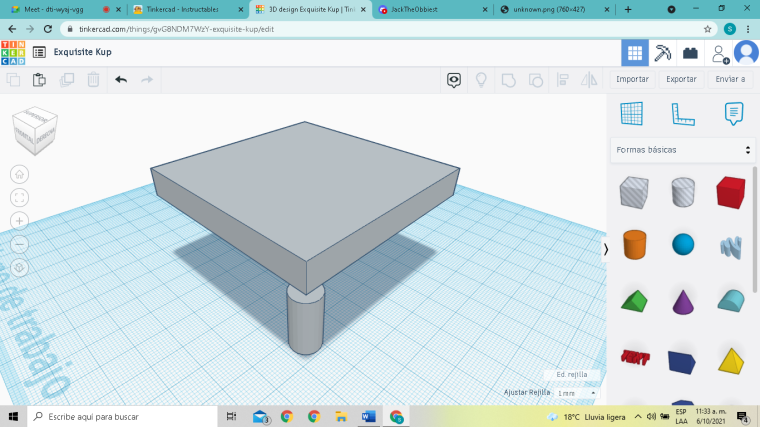Image resolution: width=760 pixels, height=427 pixels.
Task: Click the Exquisite Kup design title
Action: (82, 52)
